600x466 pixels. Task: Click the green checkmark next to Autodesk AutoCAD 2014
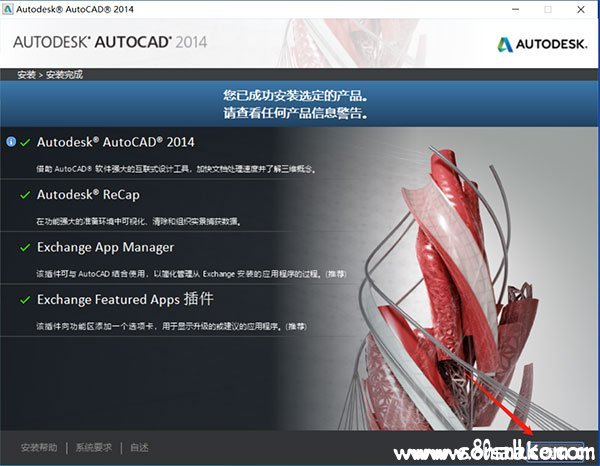click(x=25, y=143)
